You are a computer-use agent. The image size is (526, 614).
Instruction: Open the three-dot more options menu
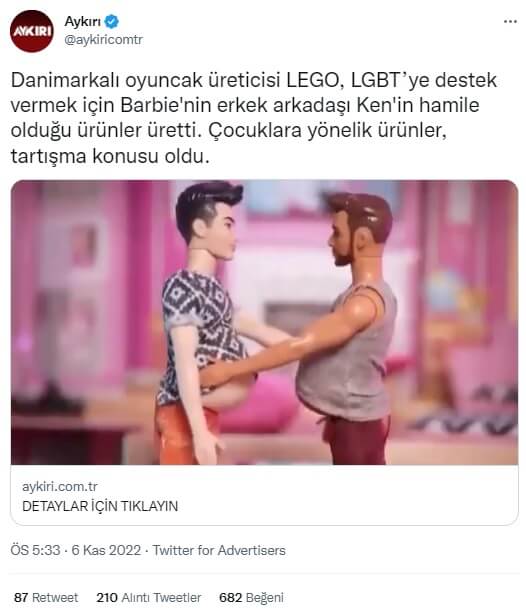510,22
